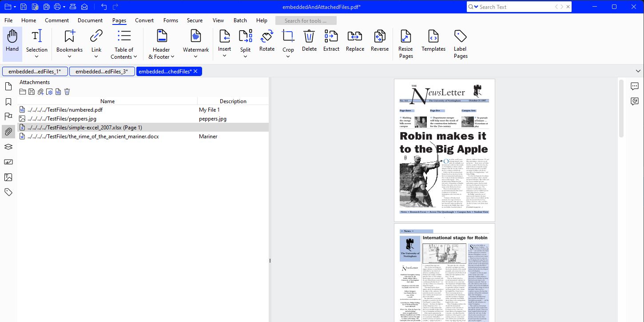Click the Undo arrow
Viewport: 644px width, 322px height.
pos(104,7)
